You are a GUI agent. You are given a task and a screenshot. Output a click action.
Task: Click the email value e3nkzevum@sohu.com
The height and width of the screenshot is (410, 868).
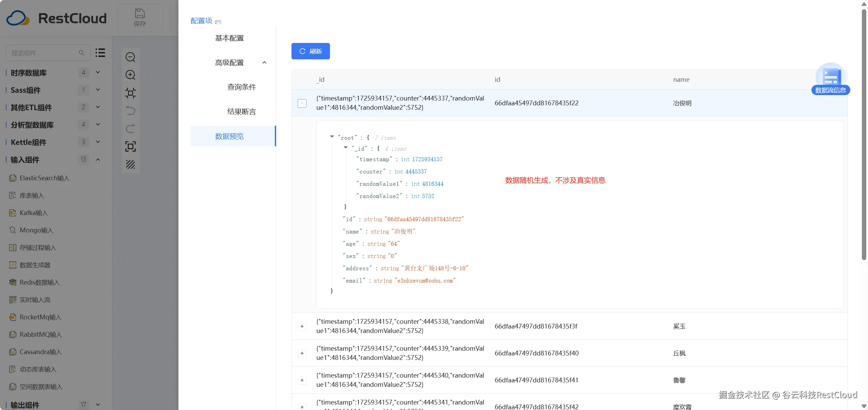425,280
